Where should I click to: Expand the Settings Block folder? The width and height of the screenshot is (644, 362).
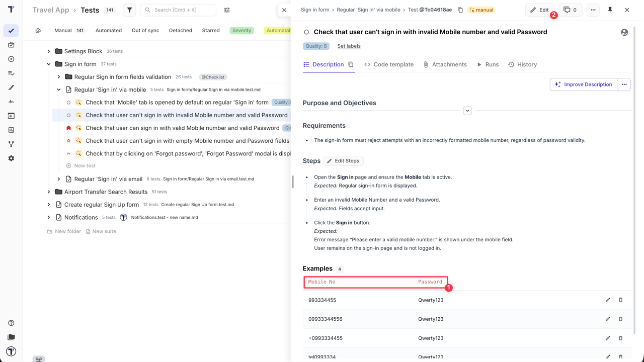tap(48, 51)
